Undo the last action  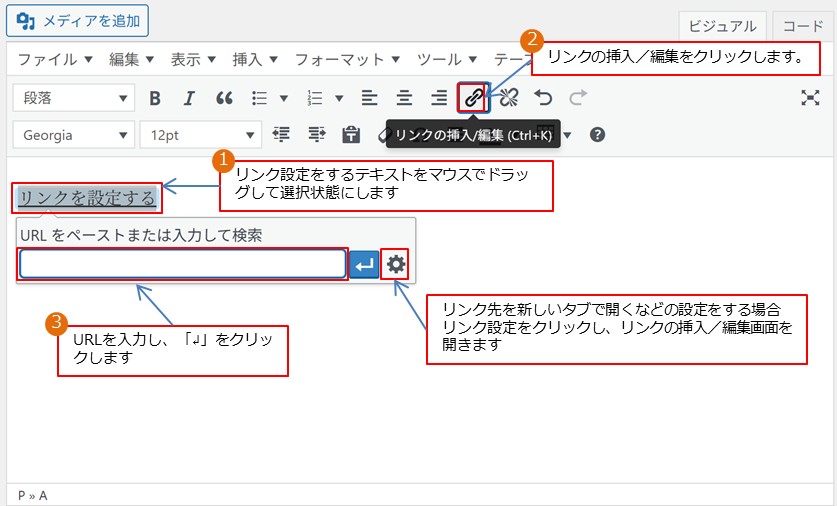point(543,98)
